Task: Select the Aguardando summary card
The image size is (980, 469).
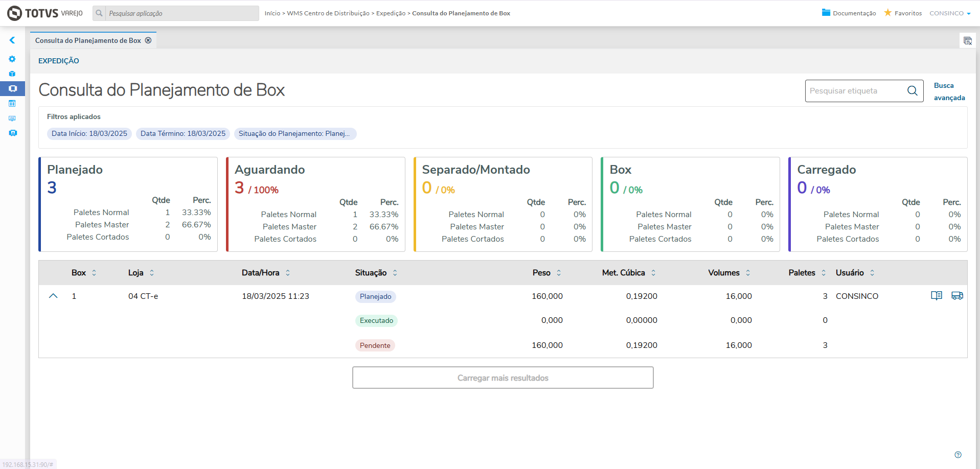Action: pyautogui.click(x=315, y=204)
